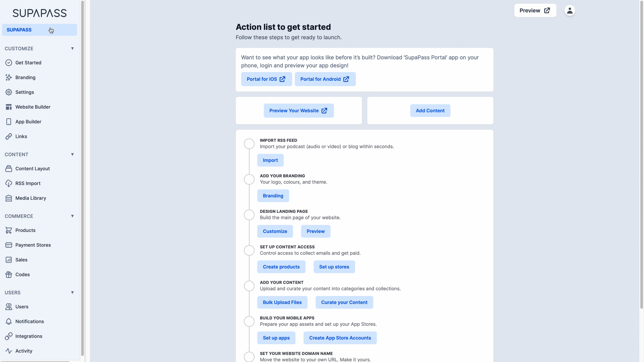Click the Settings gear icon in sidebar
Viewport: 644px width, 362px height.
(9, 92)
